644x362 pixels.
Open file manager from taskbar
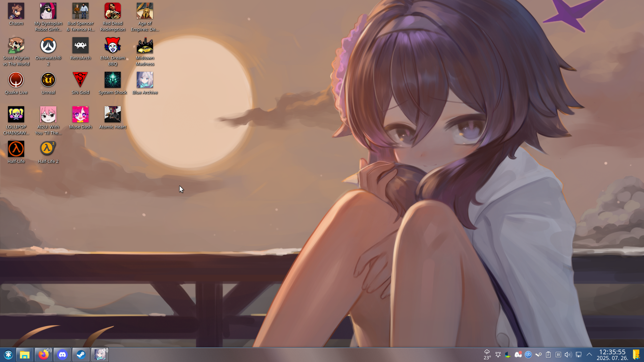(25, 355)
